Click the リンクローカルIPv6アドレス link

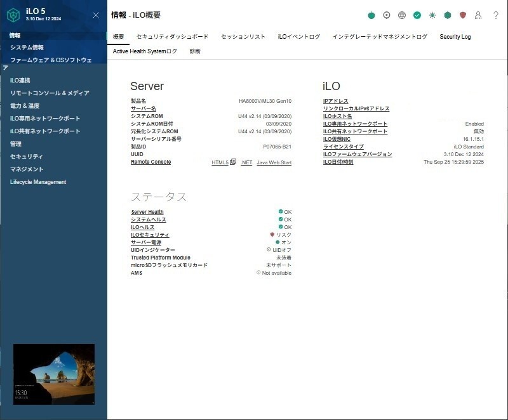pos(356,108)
